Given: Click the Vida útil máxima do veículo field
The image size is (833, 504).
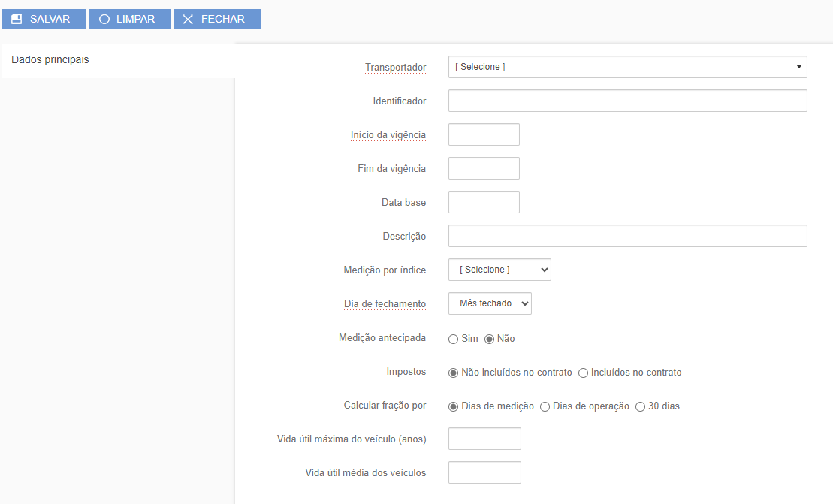Looking at the screenshot, I should [x=484, y=439].
